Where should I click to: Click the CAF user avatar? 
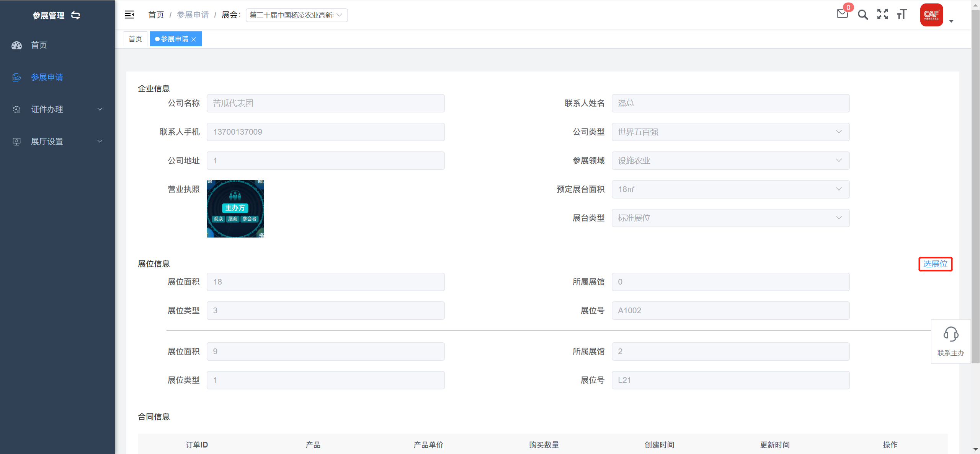coord(931,15)
